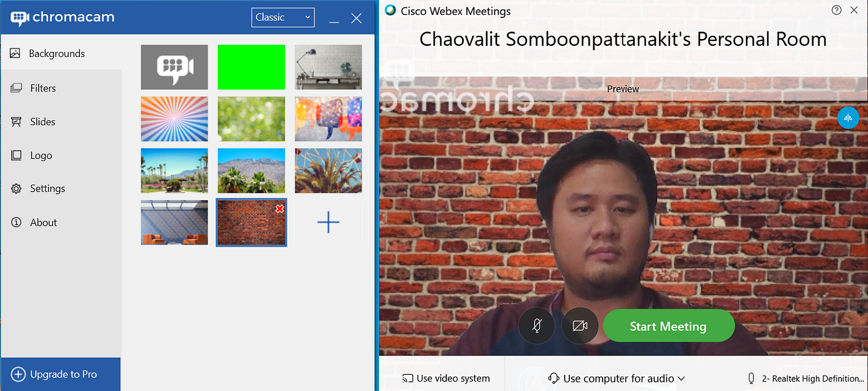Screen dimensions: 868x391
Task: Toggle the microphone mute button
Action: pyautogui.click(x=537, y=326)
